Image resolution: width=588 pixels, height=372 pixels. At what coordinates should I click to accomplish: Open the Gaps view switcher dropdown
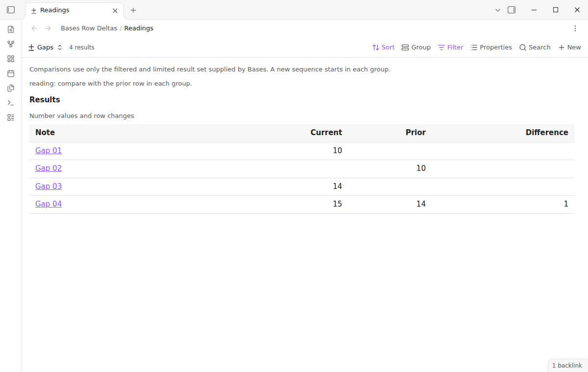pos(46,47)
